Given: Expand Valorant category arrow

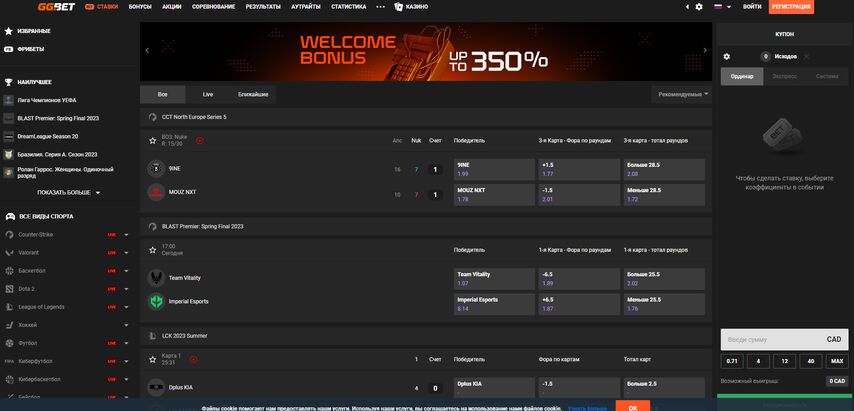Looking at the screenshot, I should pyautogui.click(x=126, y=253).
